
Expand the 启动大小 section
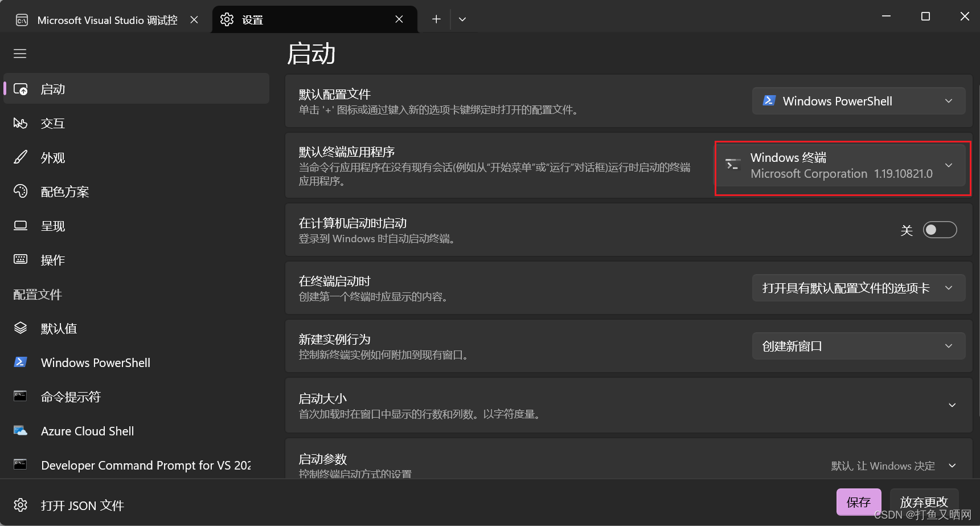click(629, 405)
